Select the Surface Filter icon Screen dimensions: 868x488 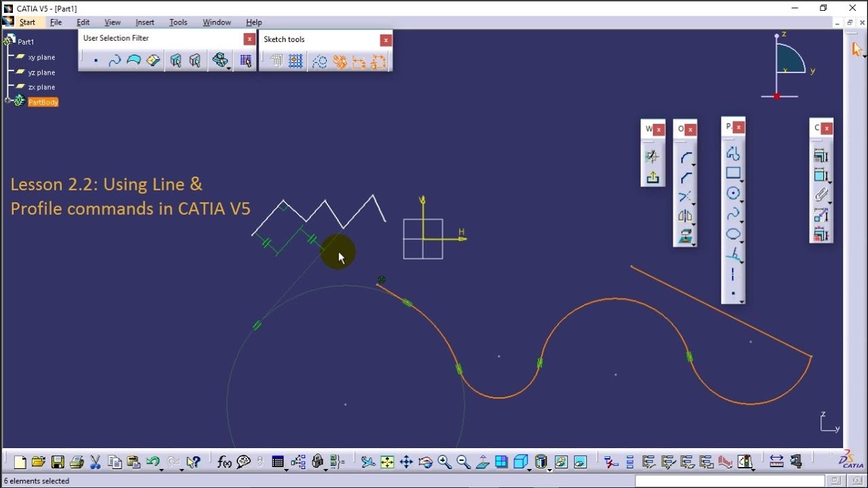(134, 61)
